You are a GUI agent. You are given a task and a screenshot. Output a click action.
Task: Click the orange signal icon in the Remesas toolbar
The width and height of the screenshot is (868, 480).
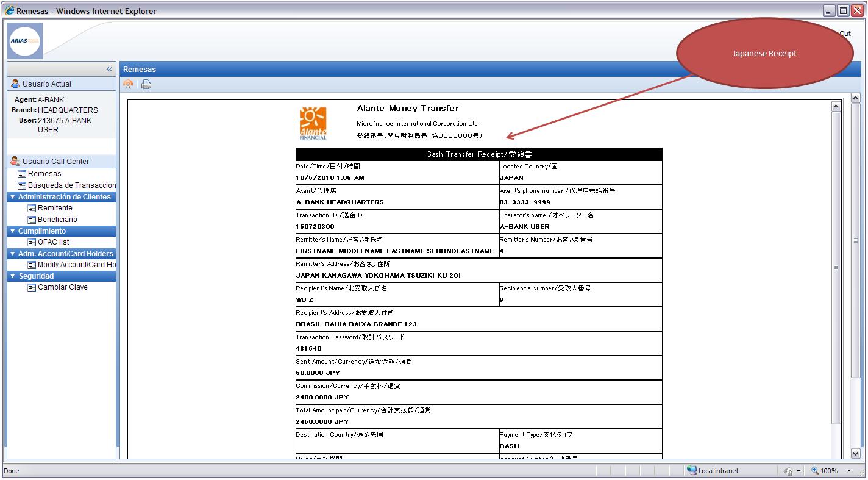tap(128, 85)
